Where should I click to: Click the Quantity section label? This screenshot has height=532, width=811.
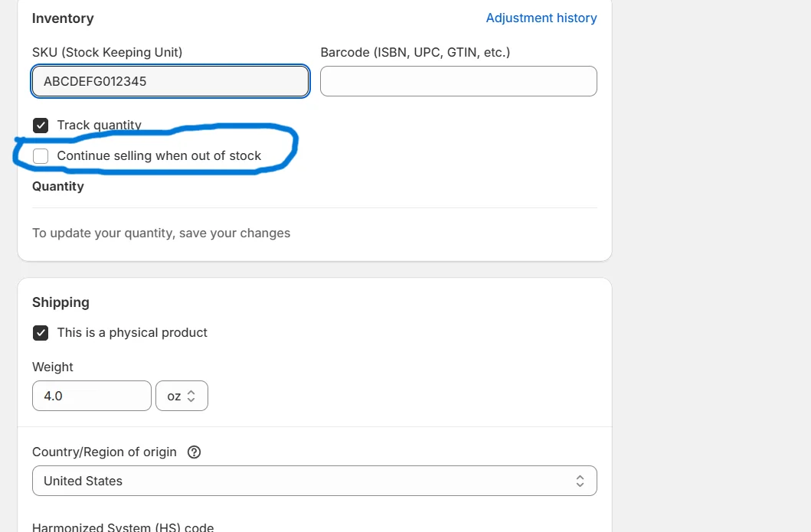click(57, 186)
